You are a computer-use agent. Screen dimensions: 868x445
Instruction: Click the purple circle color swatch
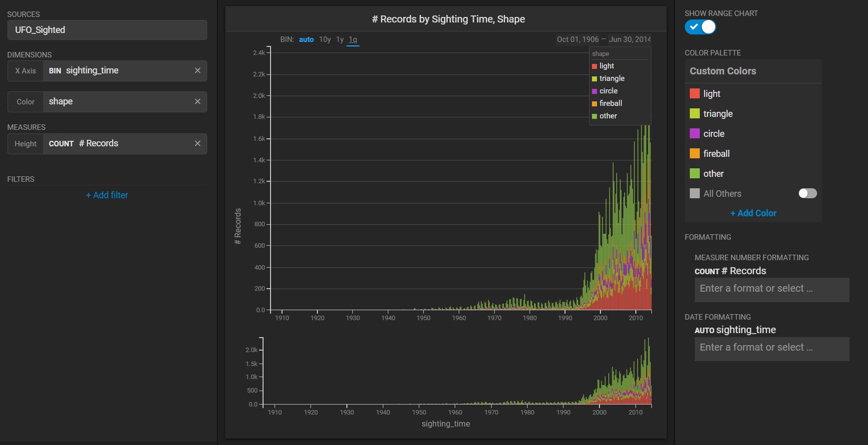tap(694, 133)
